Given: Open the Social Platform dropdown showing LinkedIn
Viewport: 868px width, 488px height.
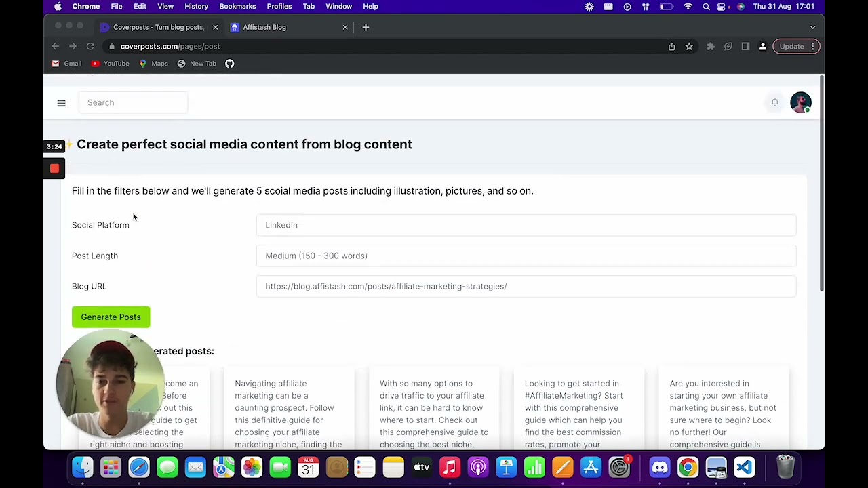Looking at the screenshot, I should (526, 225).
